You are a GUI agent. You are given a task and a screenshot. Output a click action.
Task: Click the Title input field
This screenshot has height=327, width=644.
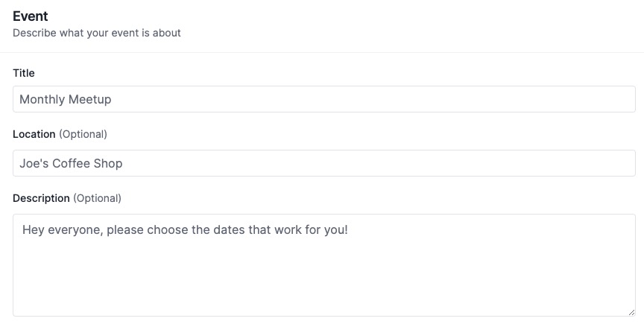pyautogui.click(x=323, y=99)
